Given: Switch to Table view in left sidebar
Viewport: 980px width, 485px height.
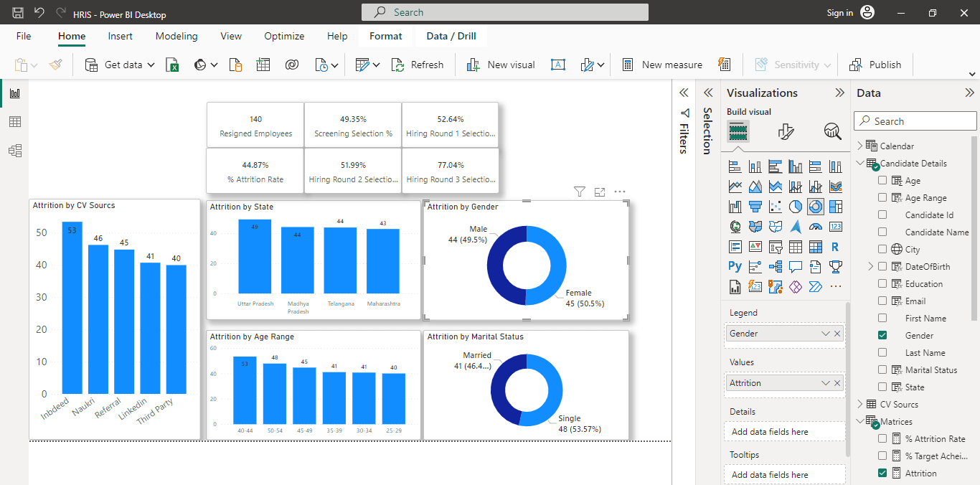Looking at the screenshot, I should 14,122.
